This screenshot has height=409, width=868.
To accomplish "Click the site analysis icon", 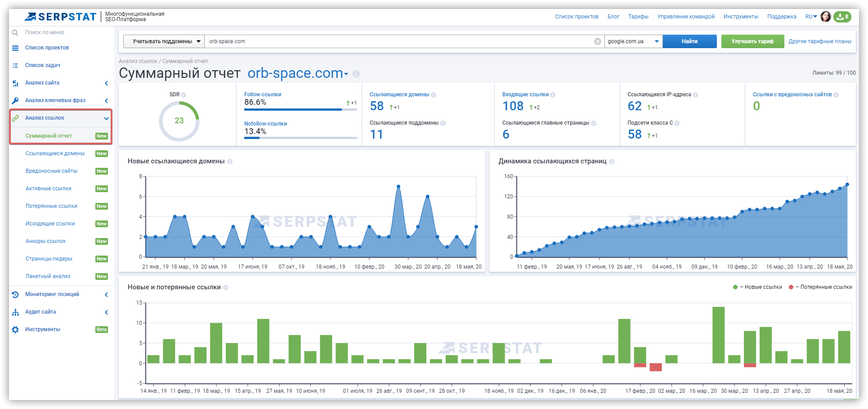I will pyautogui.click(x=15, y=83).
